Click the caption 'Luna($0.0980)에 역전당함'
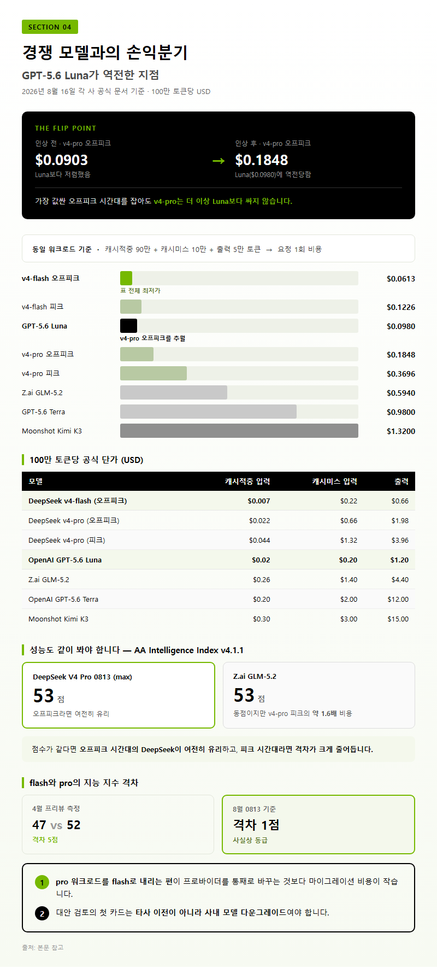437x980 pixels. pyautogui.click(x=273, y=174)
